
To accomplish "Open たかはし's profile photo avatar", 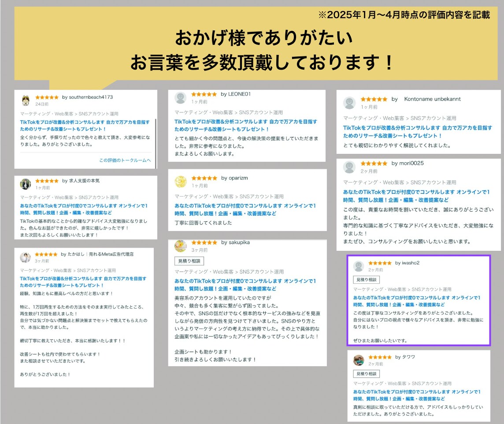I will point(25,257).
